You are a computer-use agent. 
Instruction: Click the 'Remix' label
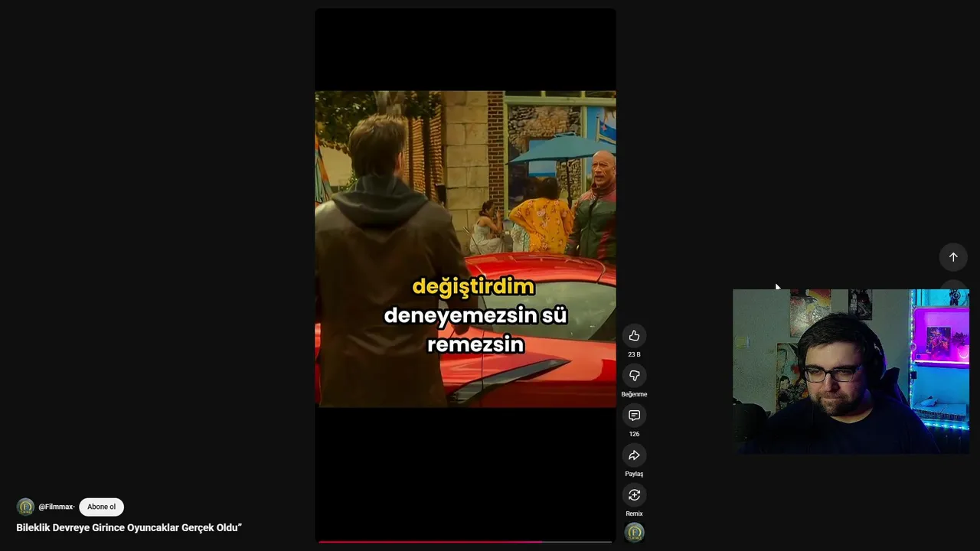click(x=634, y=514)
